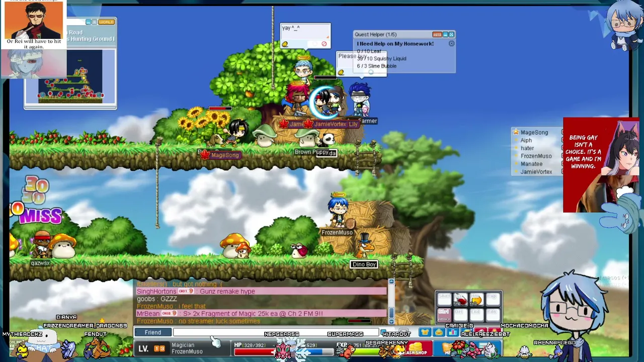
Task: Open the equipment shirt icon in status bar
Action: (x=426, y=332)
